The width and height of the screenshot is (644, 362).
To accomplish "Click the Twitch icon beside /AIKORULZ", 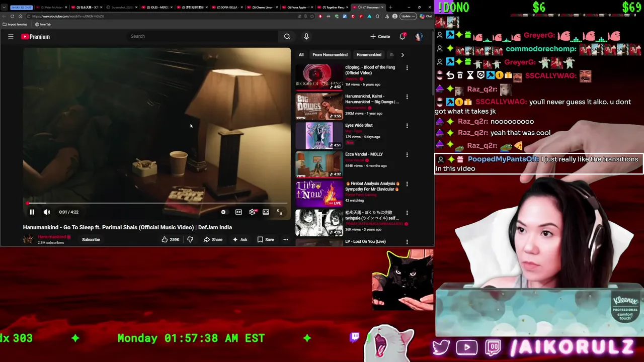I will click(x=494, y=347).
